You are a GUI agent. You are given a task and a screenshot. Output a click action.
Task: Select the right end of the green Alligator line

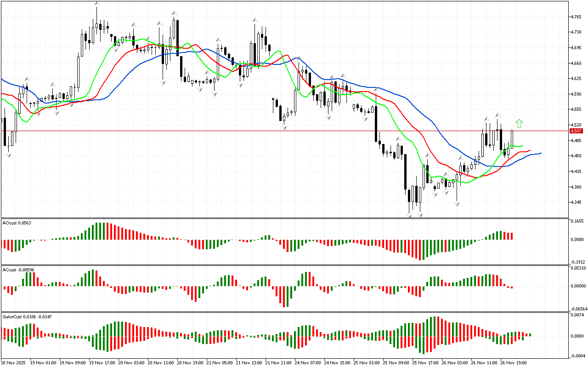523,146
